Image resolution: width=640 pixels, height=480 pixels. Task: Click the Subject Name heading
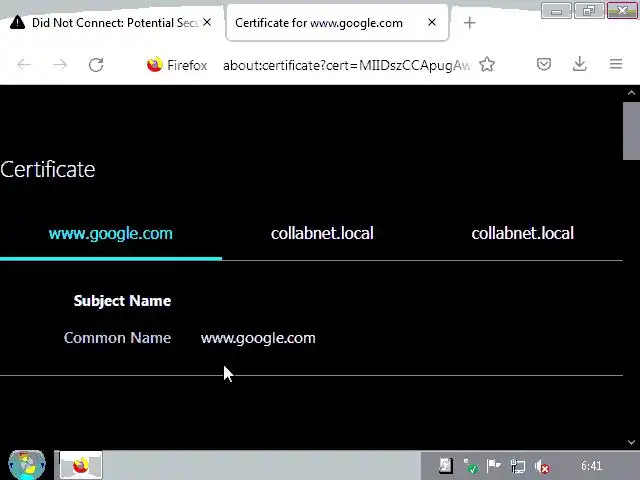tap(122, 301)
